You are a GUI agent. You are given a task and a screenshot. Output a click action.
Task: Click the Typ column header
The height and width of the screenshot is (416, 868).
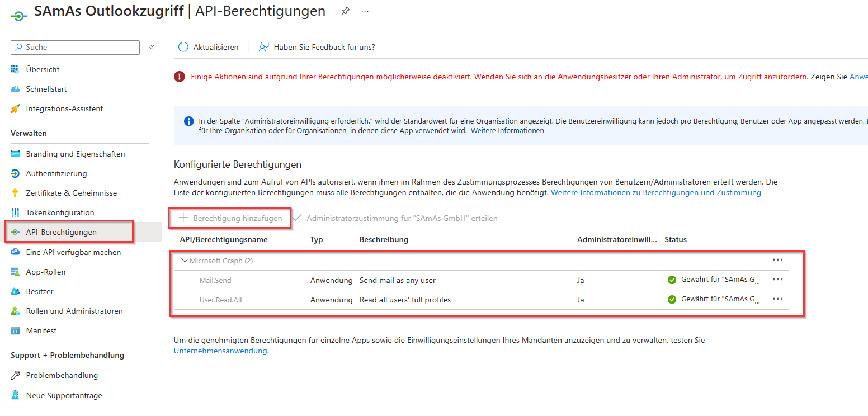[317, 239]
